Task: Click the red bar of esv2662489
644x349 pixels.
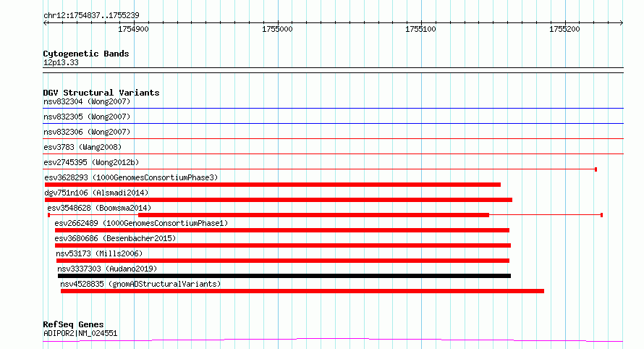Action: pyautogui.click(x=282, y=230)
